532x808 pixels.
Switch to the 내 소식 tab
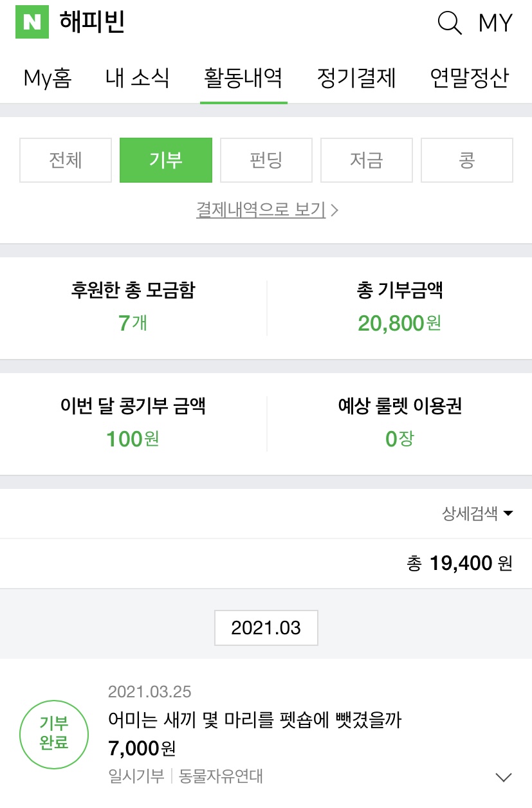click(x=138, y=78)
